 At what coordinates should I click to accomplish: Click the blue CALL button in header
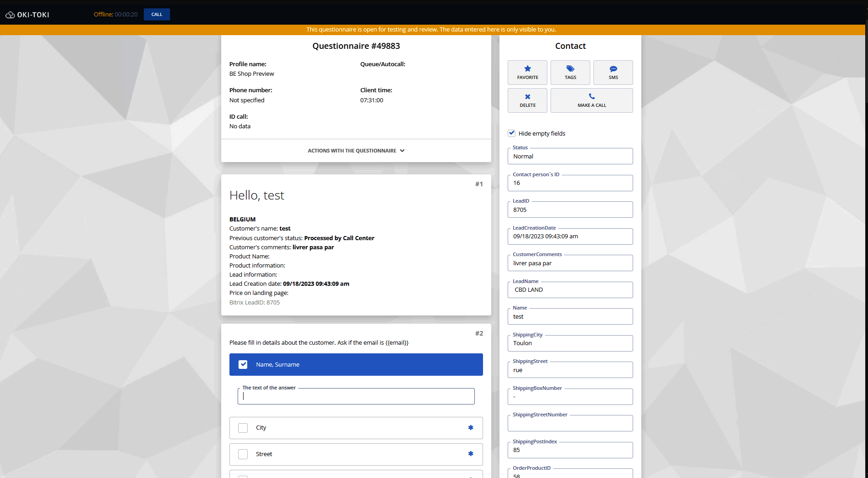click(x=157, y=15)
